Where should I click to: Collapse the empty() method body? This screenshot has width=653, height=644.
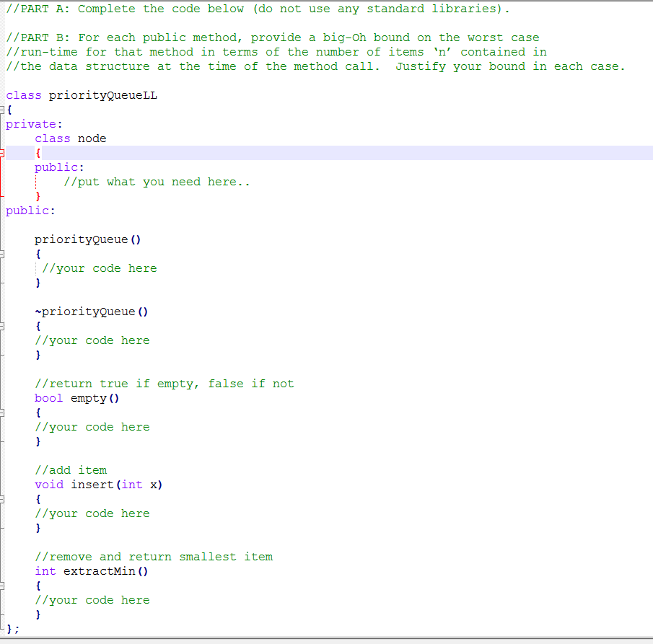click(x=3, y=412)
